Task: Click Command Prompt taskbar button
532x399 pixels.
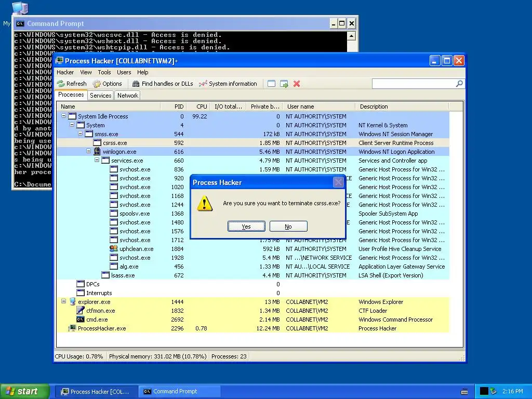Action: (179, 392)
